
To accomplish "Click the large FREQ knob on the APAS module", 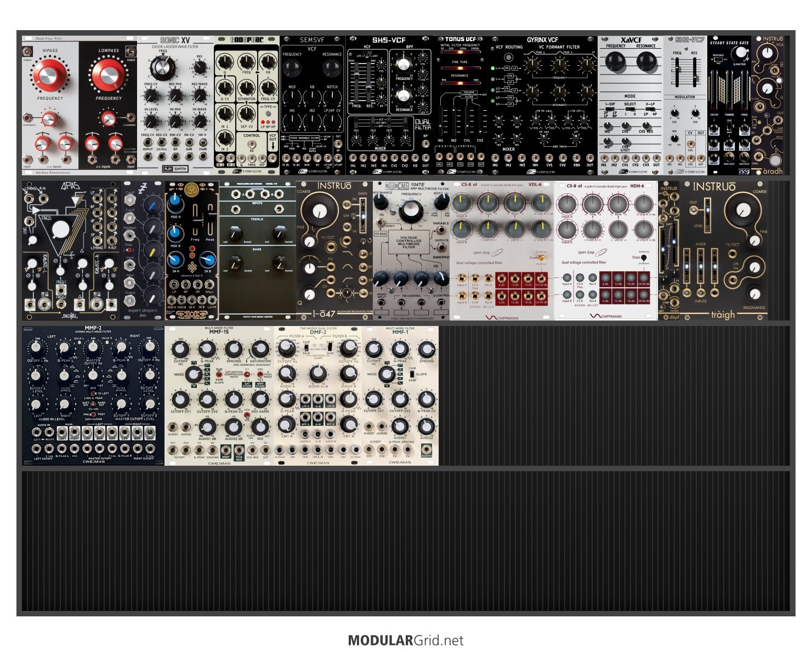I will 61,229.
